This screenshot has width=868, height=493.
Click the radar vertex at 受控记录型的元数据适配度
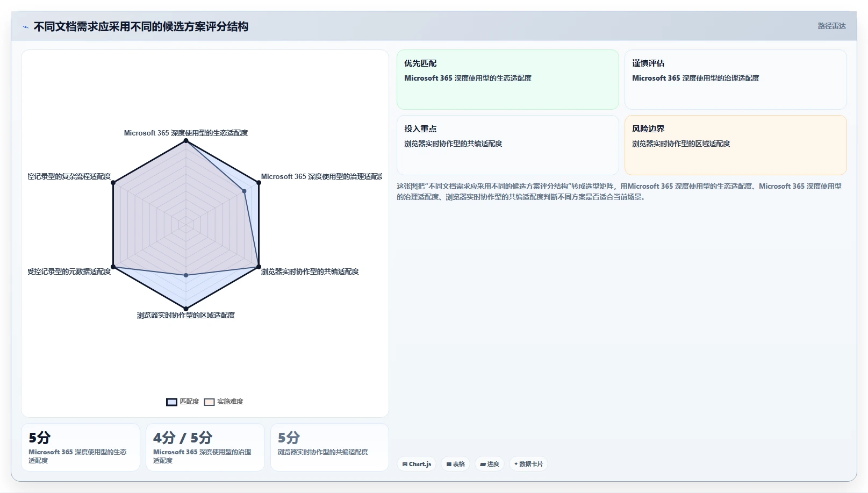pos(113,267)
